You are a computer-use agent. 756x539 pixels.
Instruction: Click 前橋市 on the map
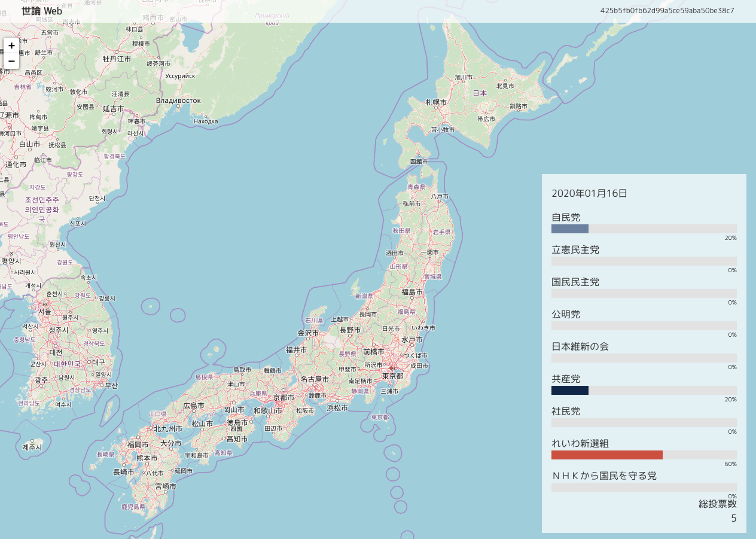click(x=373, y=351)
